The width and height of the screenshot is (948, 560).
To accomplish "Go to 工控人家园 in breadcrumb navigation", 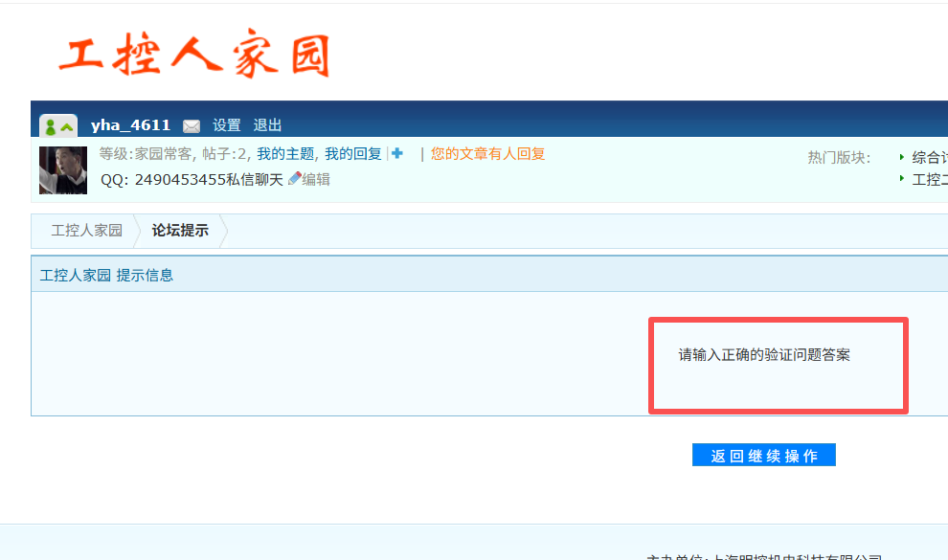I will pos(86,231).
